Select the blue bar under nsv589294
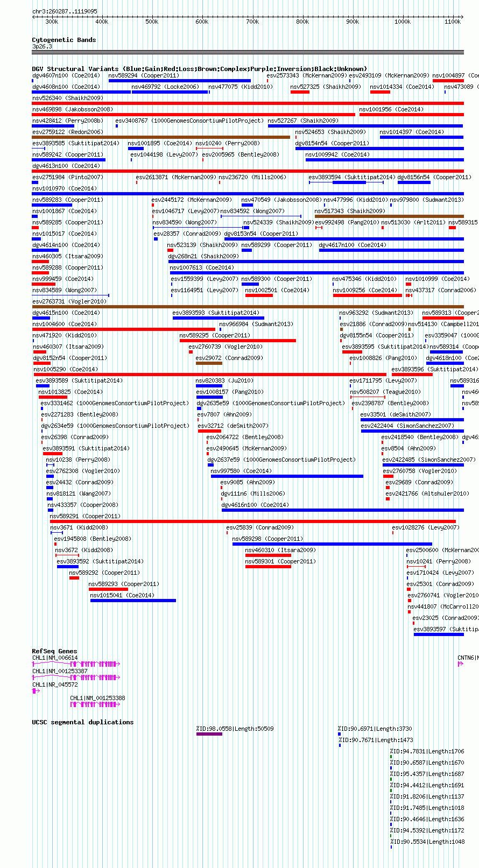The width and height of the screenshot is (479, 868). pyautogui.click(x=180, y=81)
